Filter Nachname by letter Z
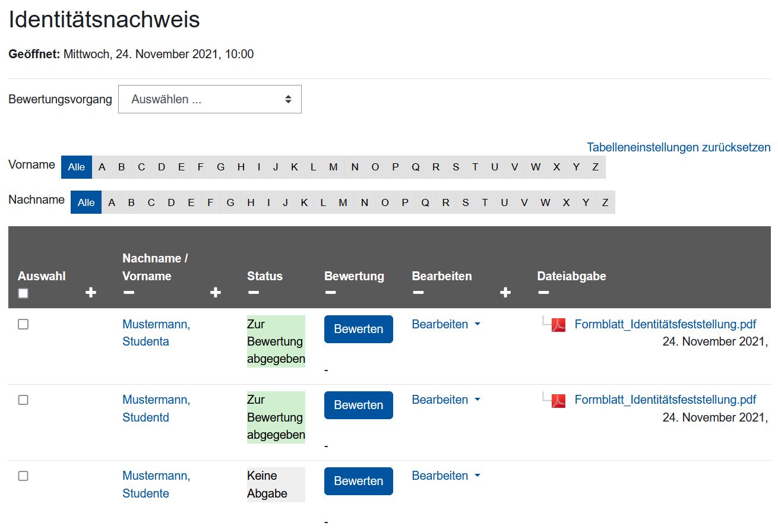Image resolution: width=778 pixels, height=532 pixels. point(605,202)
